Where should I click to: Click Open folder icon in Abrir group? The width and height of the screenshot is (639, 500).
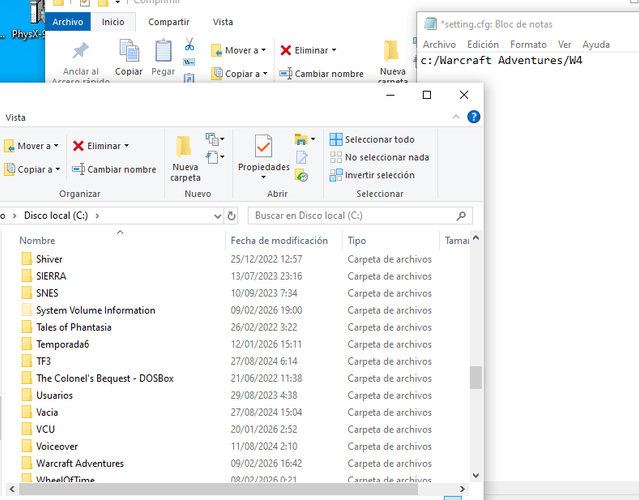pyautogui.click(x=301, y=139)
